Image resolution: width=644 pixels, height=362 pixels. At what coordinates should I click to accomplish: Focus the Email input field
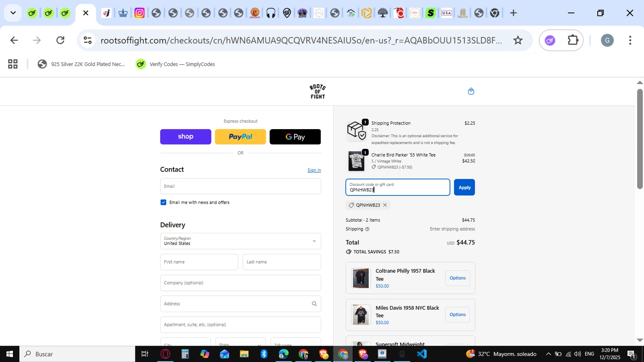[240, 186]
